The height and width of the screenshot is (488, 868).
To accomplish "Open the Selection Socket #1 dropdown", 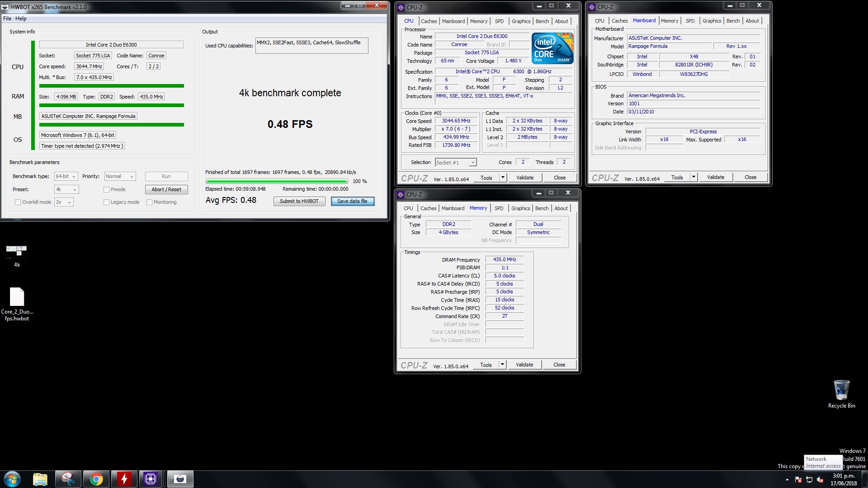I will point(456,162).
